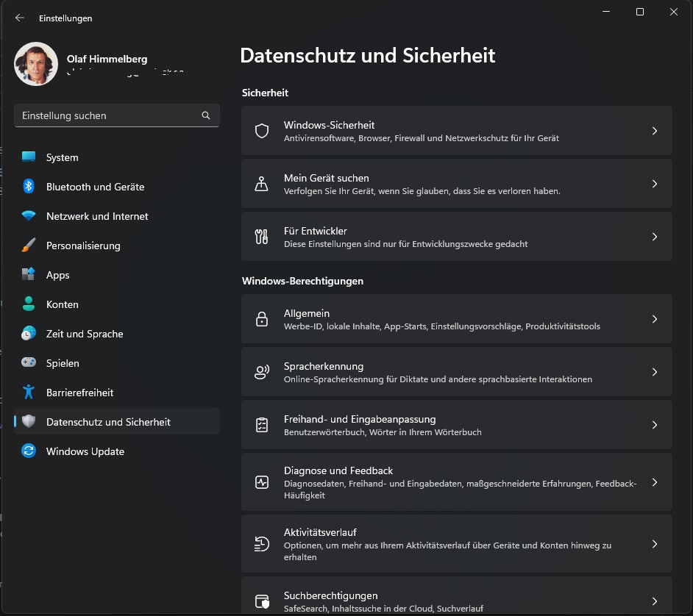Click the Spielen gamepad icon

tap(29, 362)
